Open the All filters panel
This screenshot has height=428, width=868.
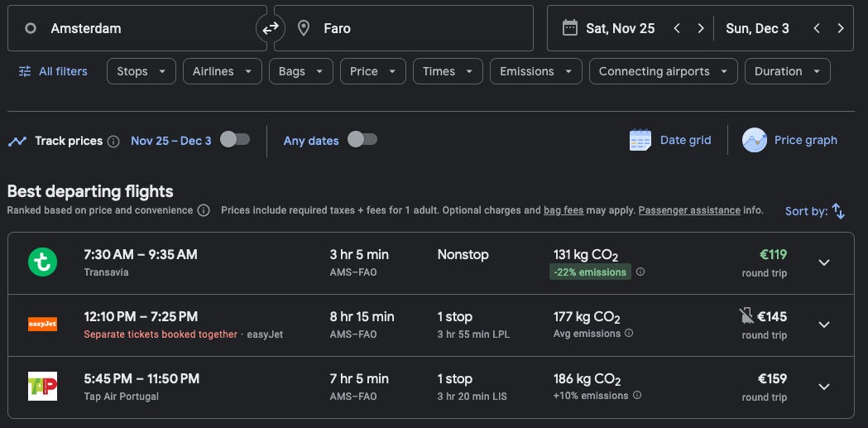[x=53, y=71]
